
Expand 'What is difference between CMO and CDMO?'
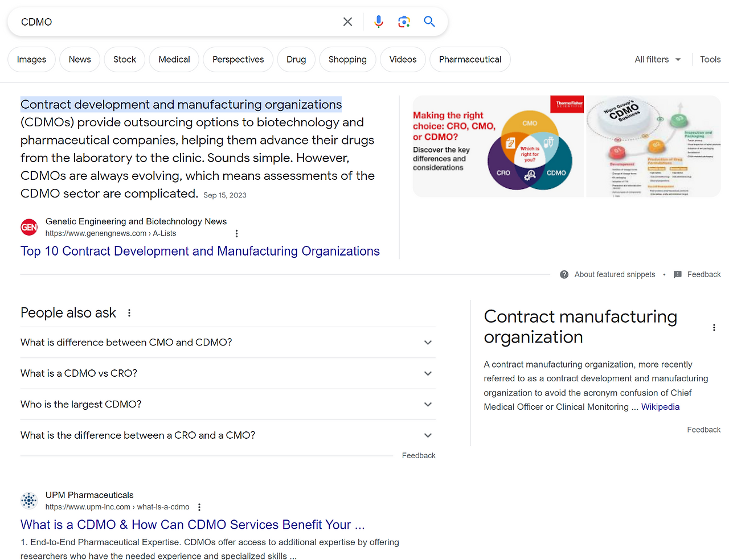[x=228, y=343]
